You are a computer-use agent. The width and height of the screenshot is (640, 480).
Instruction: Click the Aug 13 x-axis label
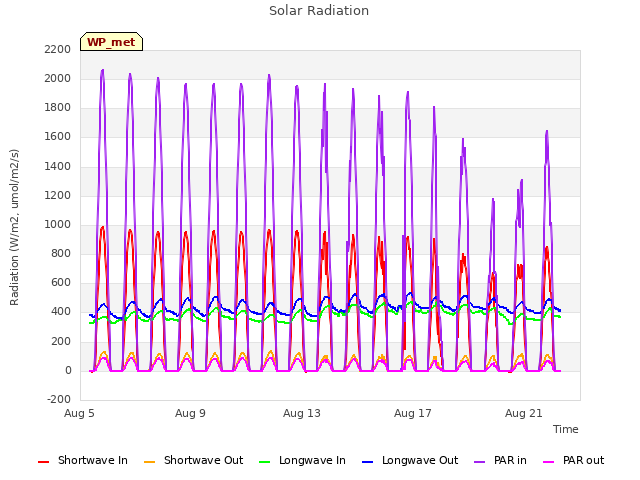pyautogui.click(x=302, y=413)
